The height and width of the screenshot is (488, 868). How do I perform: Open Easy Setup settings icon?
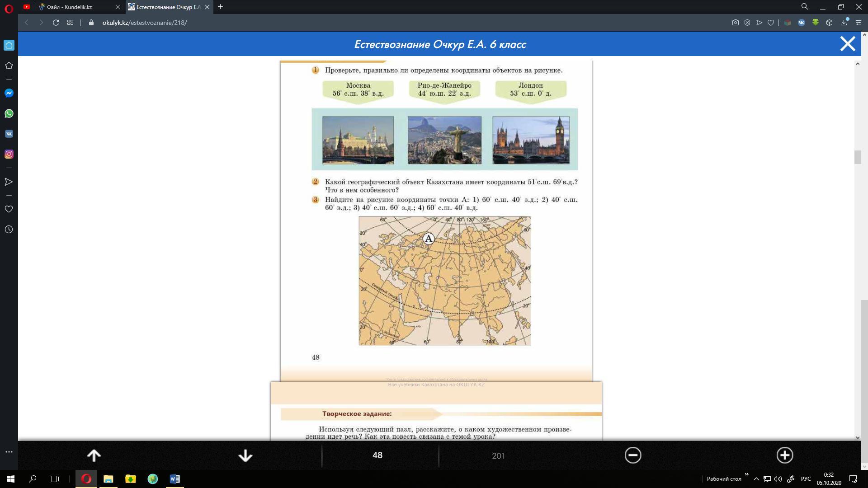[859, 23]
